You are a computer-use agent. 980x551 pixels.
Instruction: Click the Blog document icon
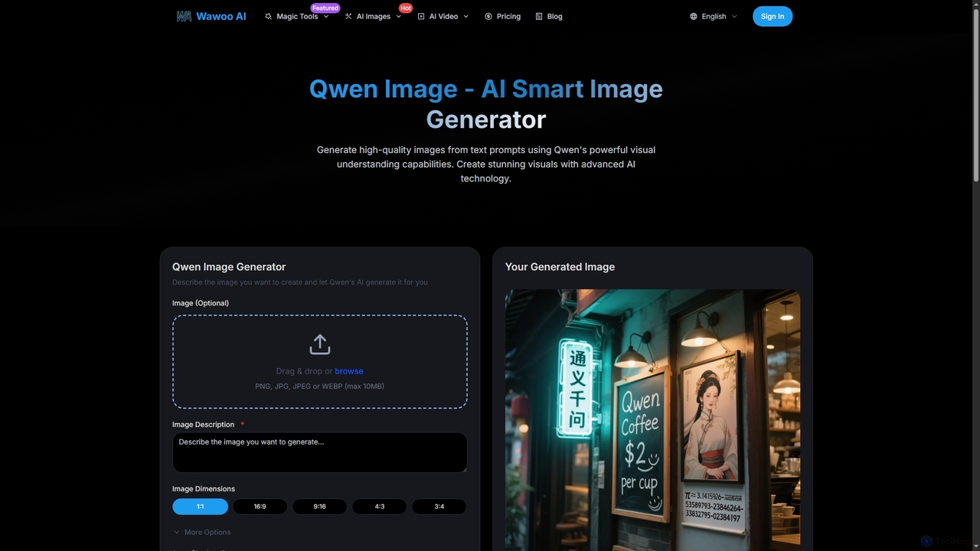539,16
